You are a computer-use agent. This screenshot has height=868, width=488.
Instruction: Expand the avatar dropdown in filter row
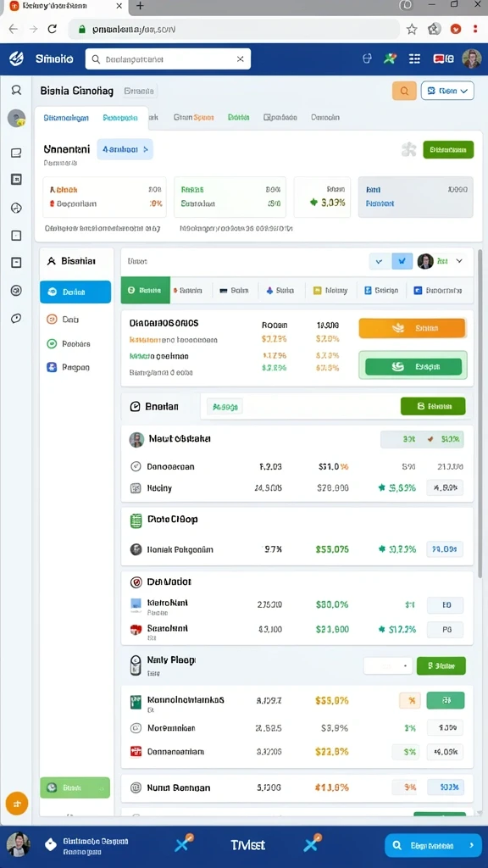(x=441, y=261)
